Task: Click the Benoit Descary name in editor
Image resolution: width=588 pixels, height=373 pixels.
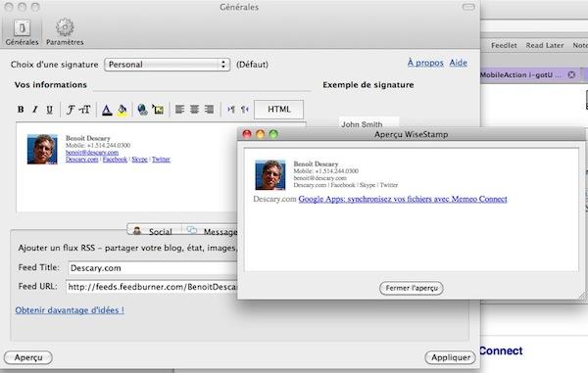Action: click(88, 138)
